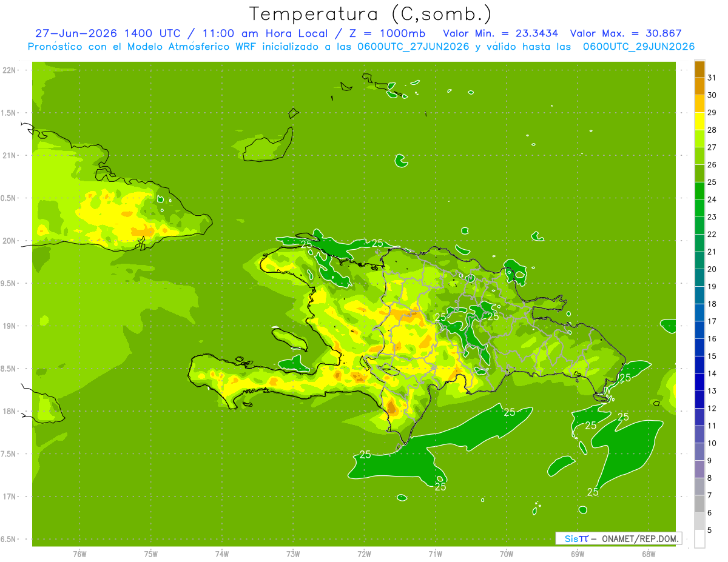Click the '19N' latitude label
The image size is (728, 562).
pyautogui.click(x=9, y=326)
